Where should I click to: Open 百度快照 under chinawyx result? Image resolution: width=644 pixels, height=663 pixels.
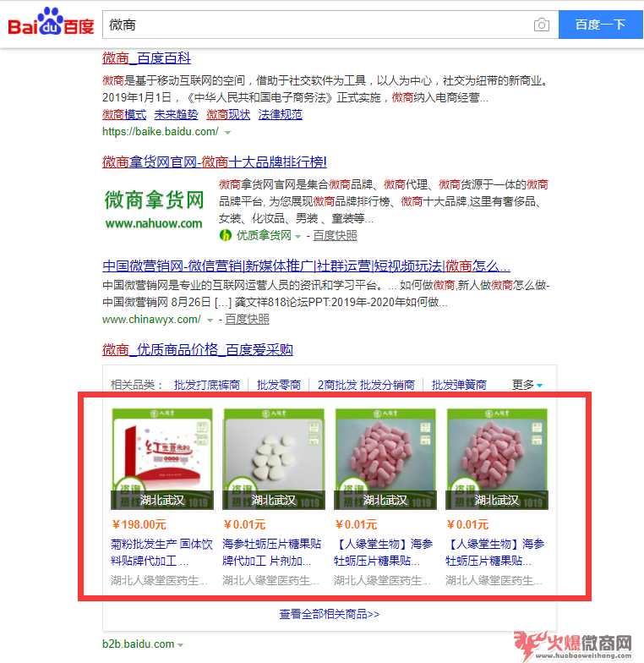[247, 320]
